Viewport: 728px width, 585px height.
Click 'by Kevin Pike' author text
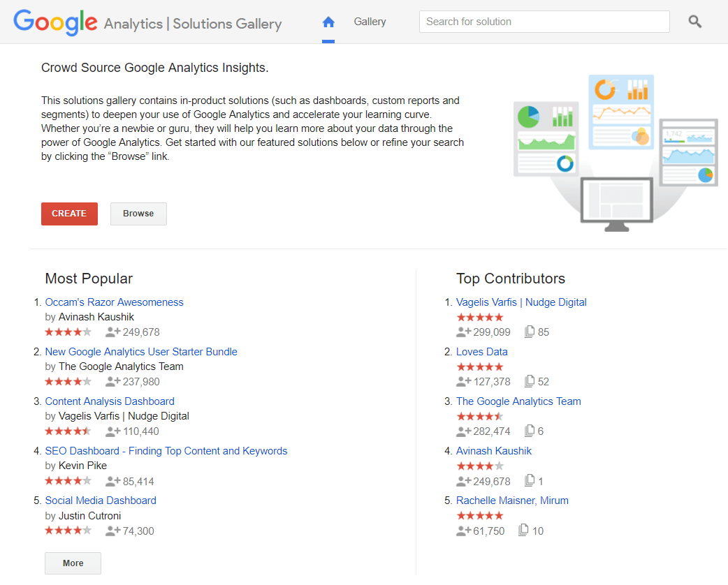pyautogui.click(x=76, y=466)
